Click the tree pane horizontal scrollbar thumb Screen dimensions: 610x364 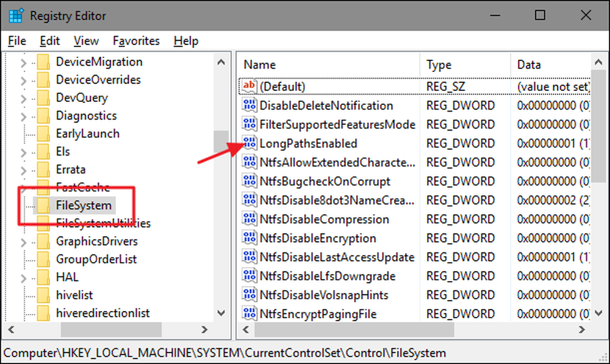(x=111, y=330)
